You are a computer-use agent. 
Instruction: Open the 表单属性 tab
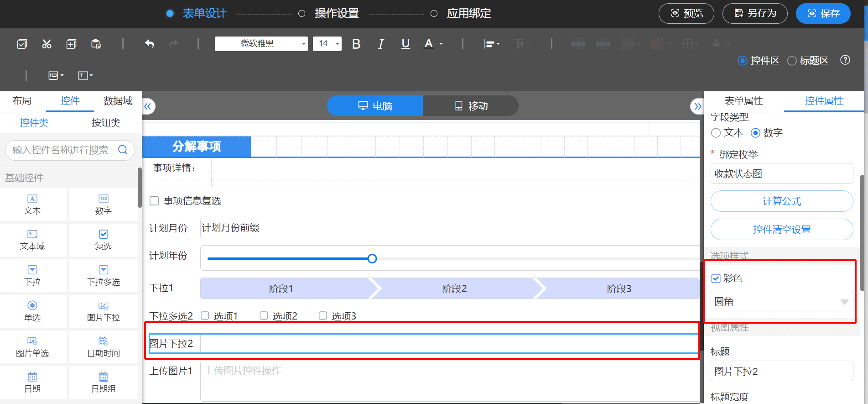(x=743, y=101)
